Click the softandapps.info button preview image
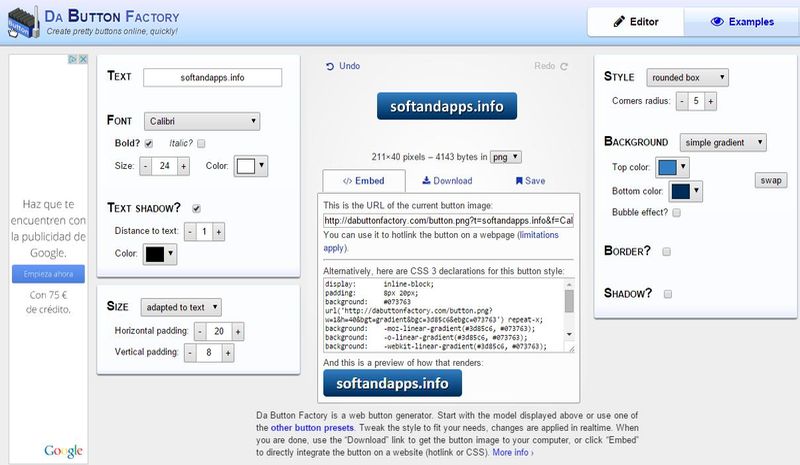The height and width of the screenshot is (465, 800). click(447, 106)
